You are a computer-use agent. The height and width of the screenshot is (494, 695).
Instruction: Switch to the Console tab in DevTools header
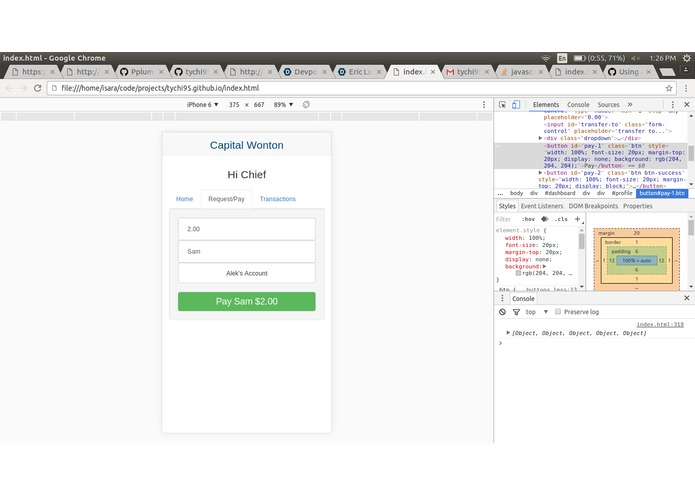[x=578, y=105]
